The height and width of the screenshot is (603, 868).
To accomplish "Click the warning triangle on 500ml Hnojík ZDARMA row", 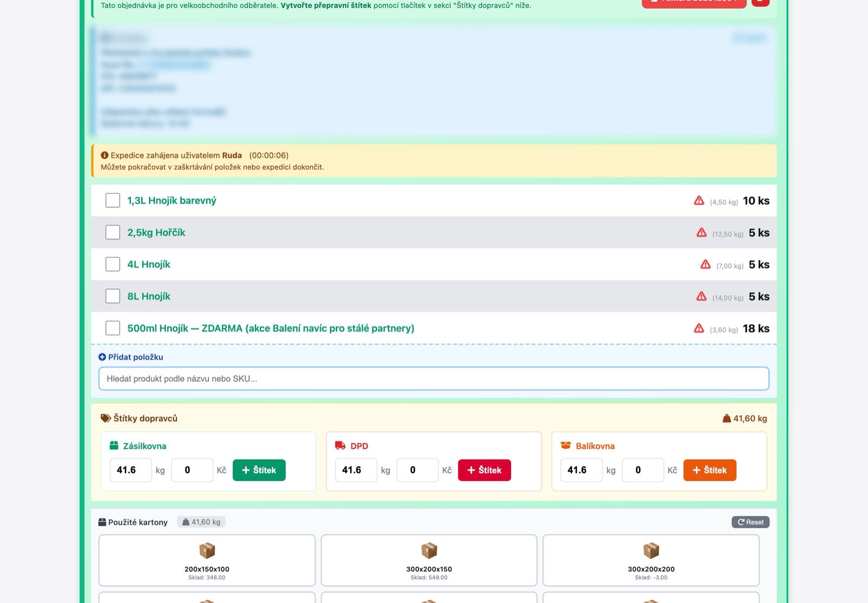I will [699, 328].
